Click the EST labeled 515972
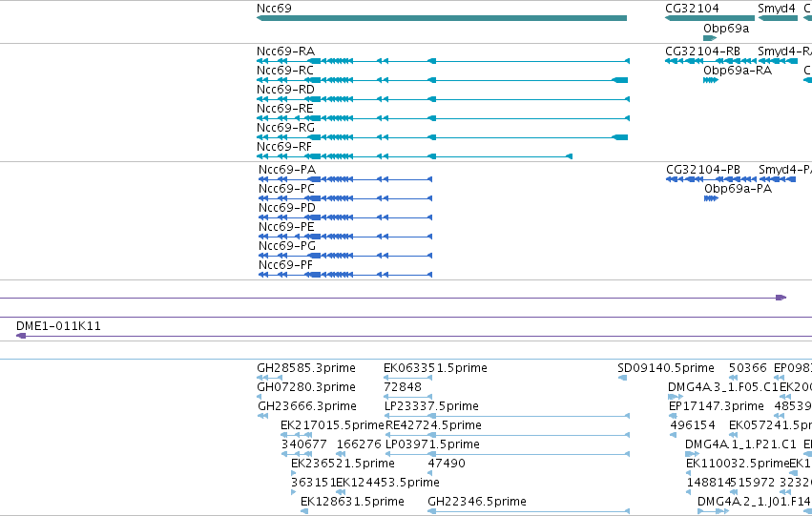Viewport: 812px width, 516px height. pyautogui.click(x=753, y=483)
